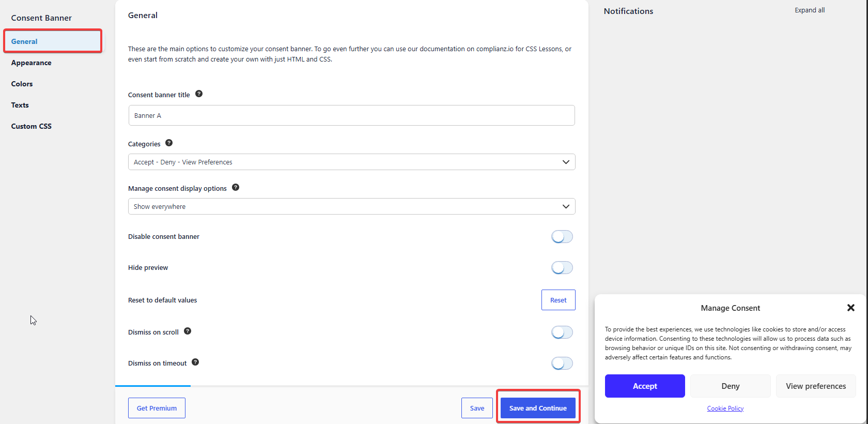Close the Manage Consent preview banner
Screen dimensions: 868x424
(851, 308)
